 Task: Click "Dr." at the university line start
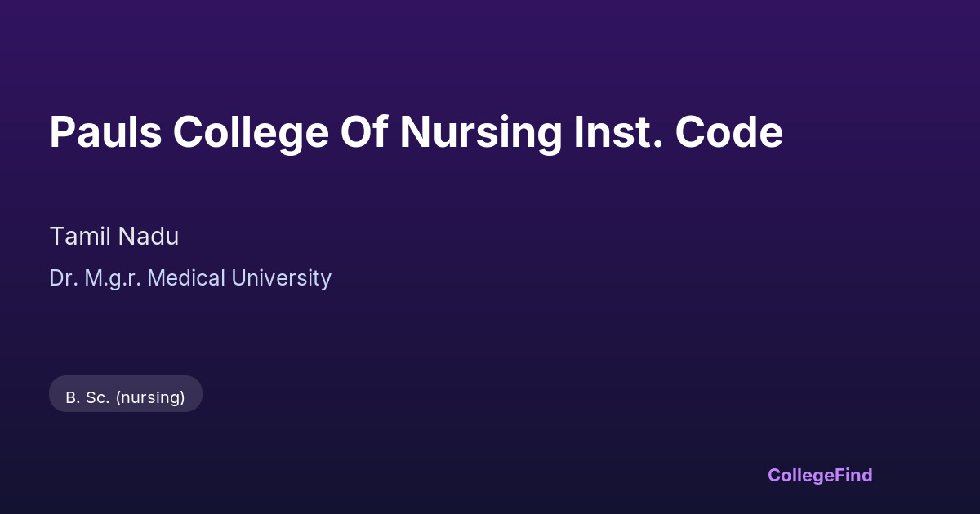point(63,278)
